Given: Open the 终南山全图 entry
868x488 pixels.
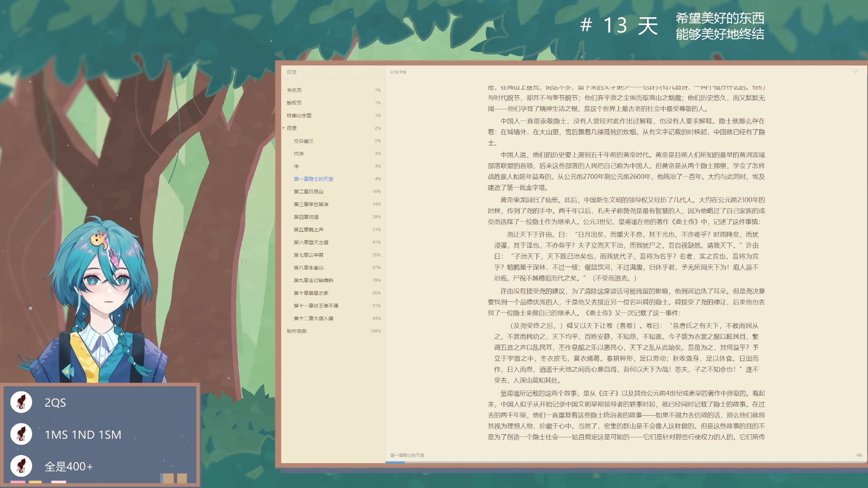Looking at the screenshot, I should point(333,116).
